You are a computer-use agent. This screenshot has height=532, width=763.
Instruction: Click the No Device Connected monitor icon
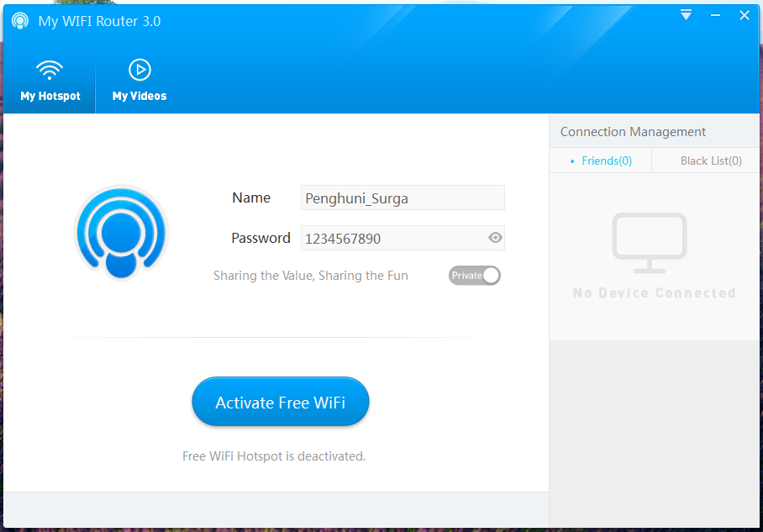pyautogui.click(x=650, y=243)
